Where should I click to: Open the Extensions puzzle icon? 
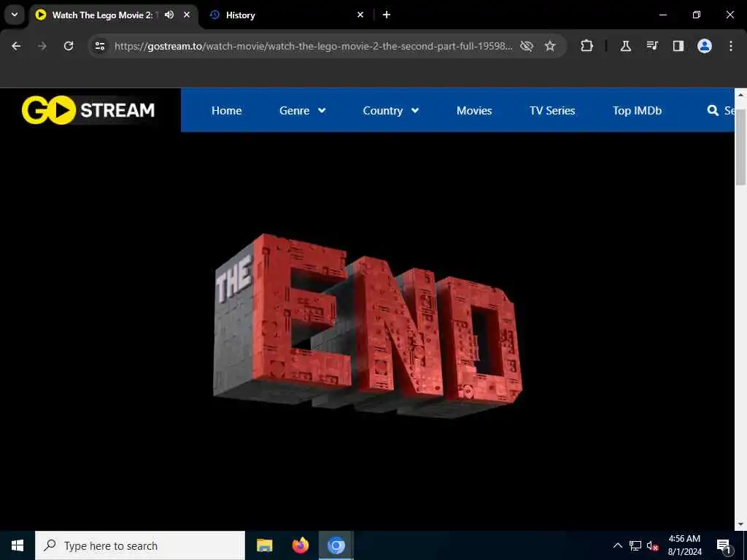coord(587,46)
